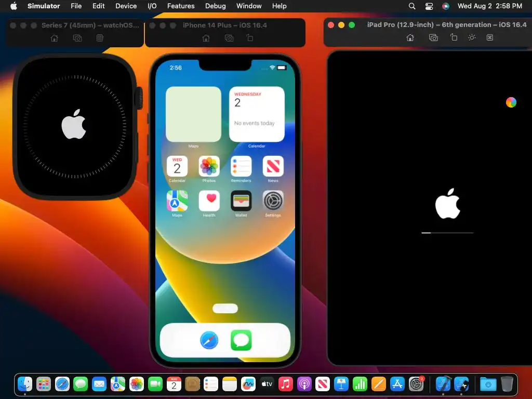This screenshot has height=399, width=532.
Task: Click the 'iPad Pro (12.9-inch)' window title
Action: pyautogui.click(x=446, y=25)
